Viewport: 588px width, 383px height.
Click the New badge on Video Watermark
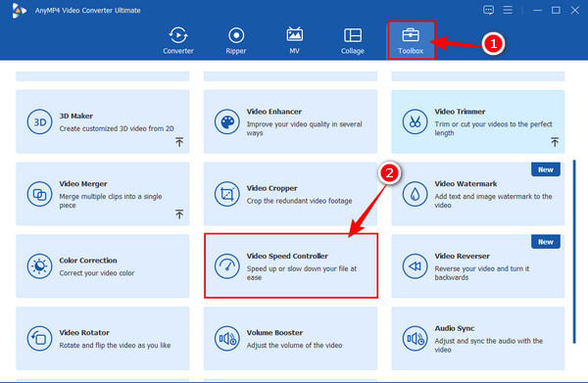(546, 169)
